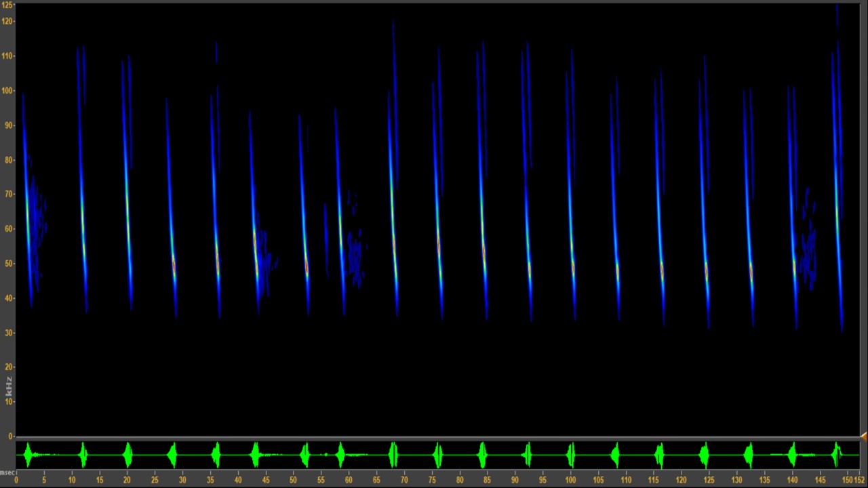Screen dimensions: 868x488
Task: Click the first waveform pulse in the oscillogram
Action: (28, 455)
